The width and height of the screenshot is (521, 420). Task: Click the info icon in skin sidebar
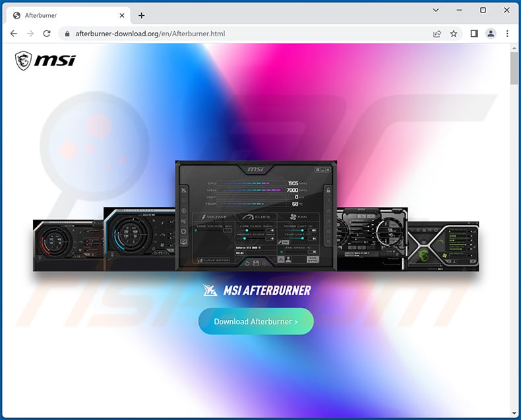pyautogui.click(x=183, y=211)
